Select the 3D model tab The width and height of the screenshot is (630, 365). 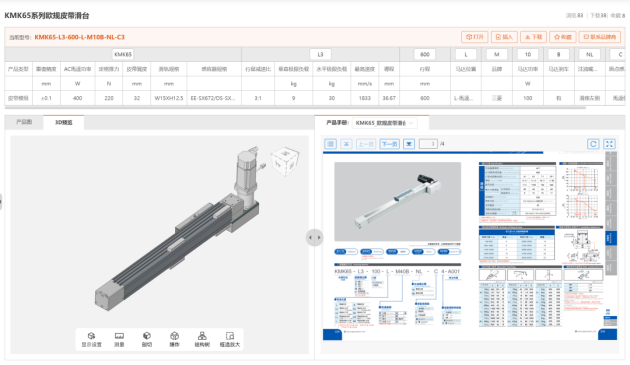pyautogui.click(x=63, y=122)
